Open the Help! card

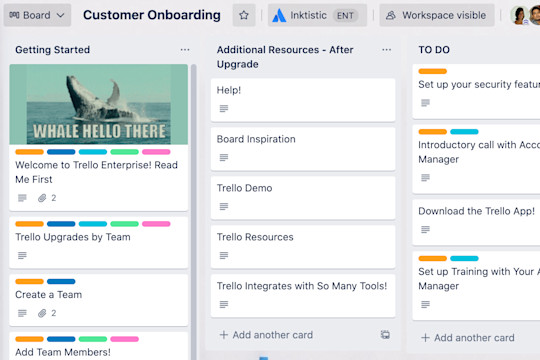click(303, 100)
